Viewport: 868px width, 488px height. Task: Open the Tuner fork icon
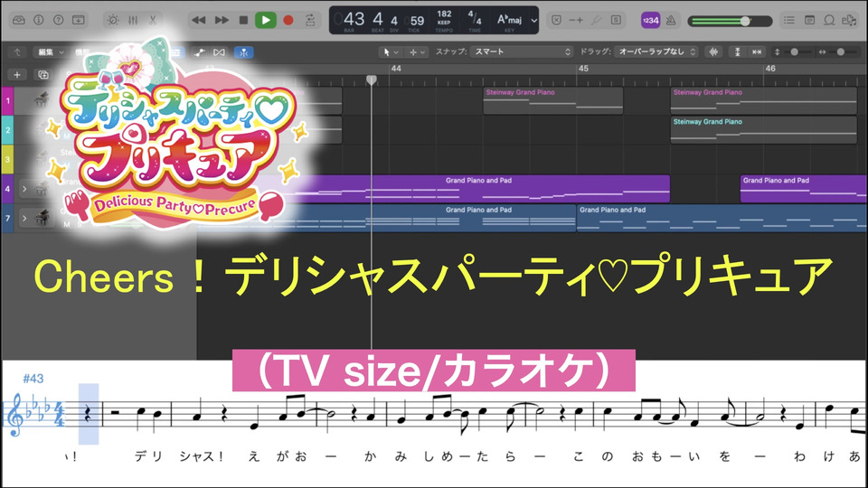[x=596, y=20]
